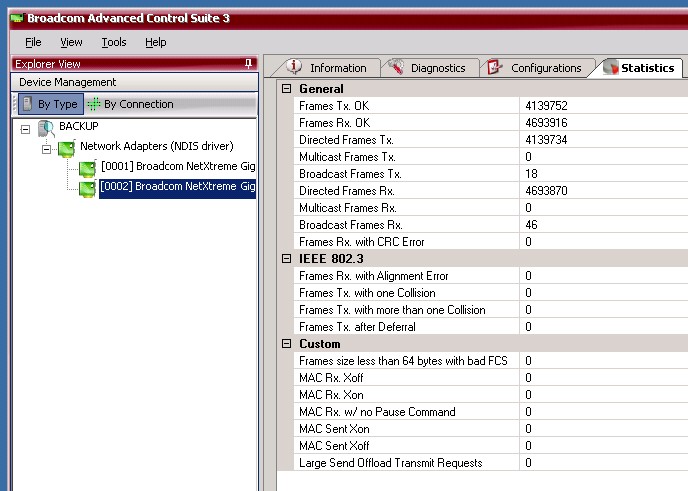Switch device view to By Connection
The height and width of the screenshot is (491, 688).
(x=130, y=104)
